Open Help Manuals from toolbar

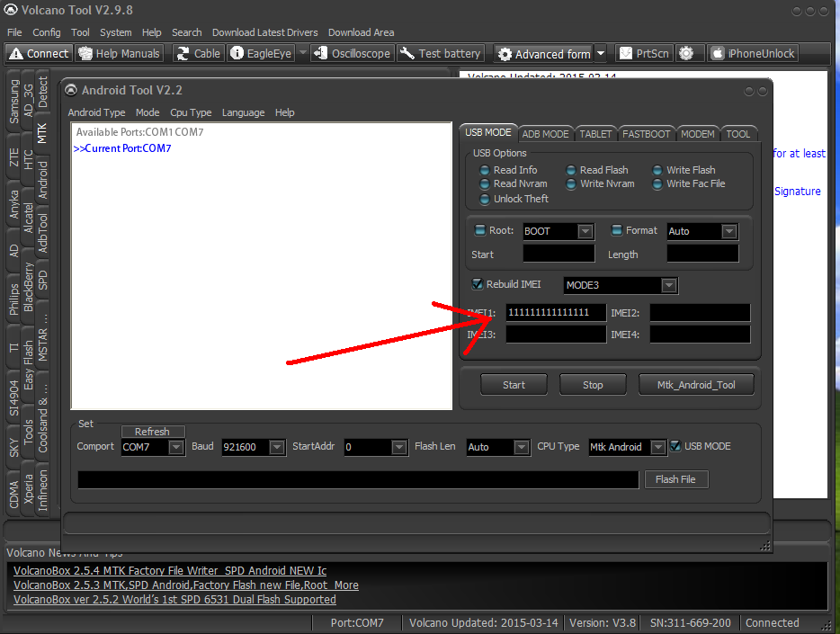119,54
